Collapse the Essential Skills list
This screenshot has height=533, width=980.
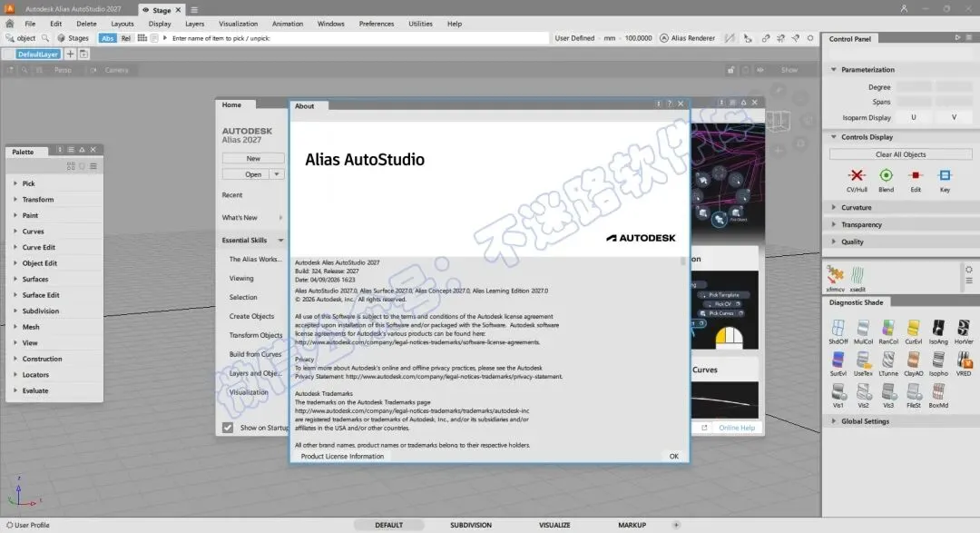coord(280,241)
